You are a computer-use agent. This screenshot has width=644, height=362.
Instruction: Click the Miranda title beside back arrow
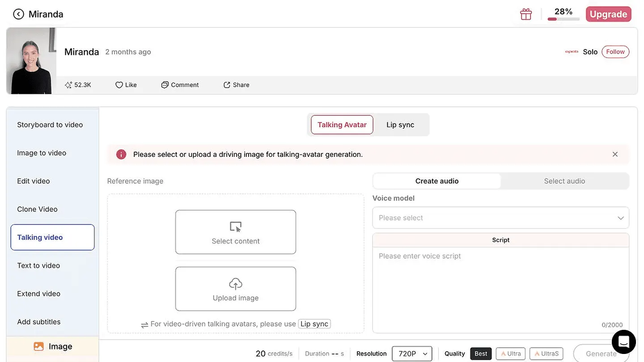coord(46,14)
